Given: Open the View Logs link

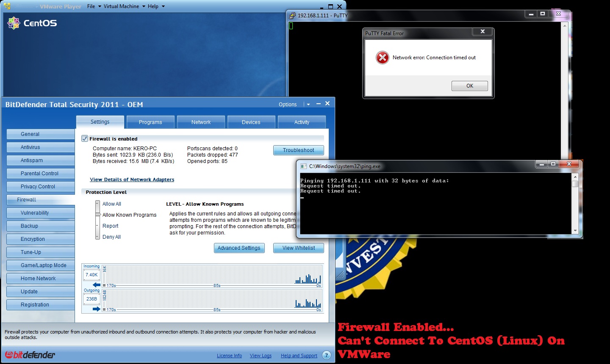Looking at the screenshot, I should pos(261,356).
